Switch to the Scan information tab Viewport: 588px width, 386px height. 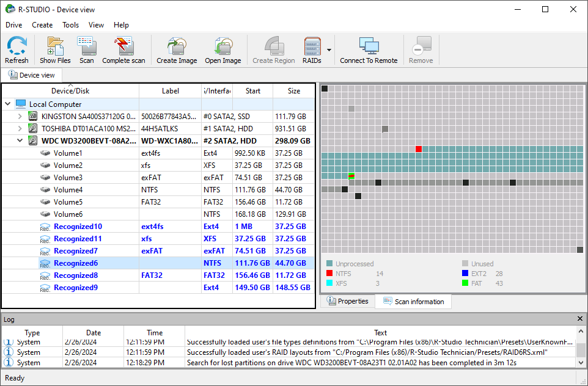click(x=413, y=302)
